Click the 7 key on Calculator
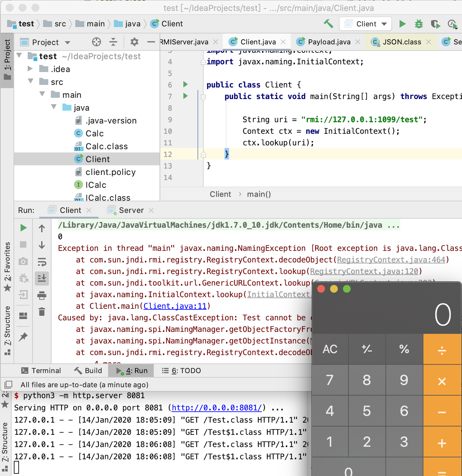Screen dimensions: 462x476 pyautogui.click(x=330, y=380)
